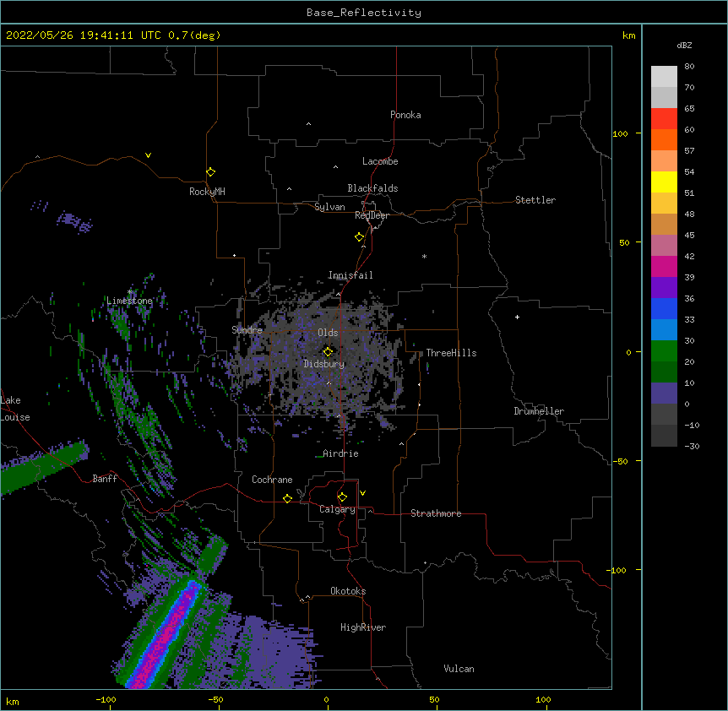The height and width of the screenshot is (711, 728).
Task: Click the Drumheller label
Action: pos(539,411)
